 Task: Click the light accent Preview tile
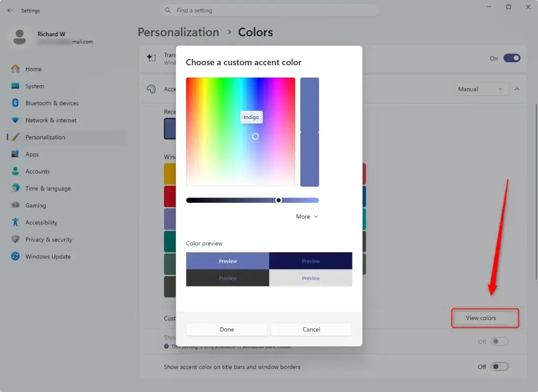[227, 261]
